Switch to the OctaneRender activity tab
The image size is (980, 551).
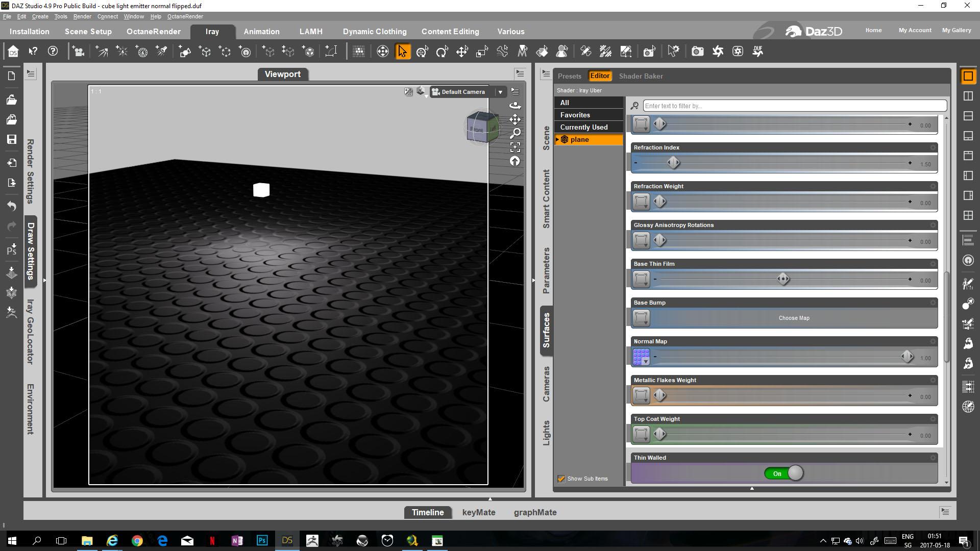point(153,32)
